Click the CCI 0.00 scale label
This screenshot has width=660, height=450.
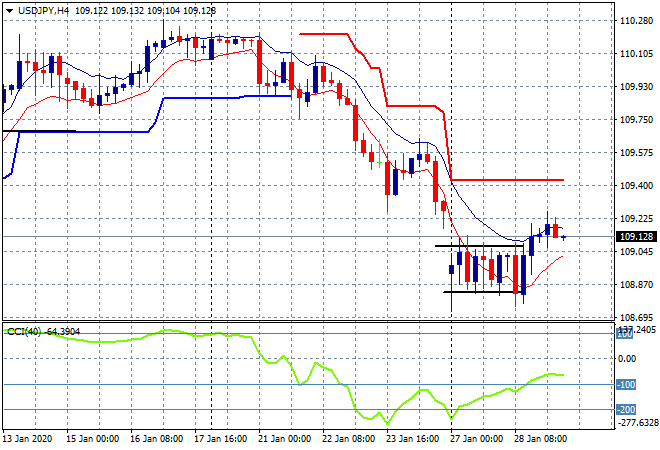pos(628,359)
